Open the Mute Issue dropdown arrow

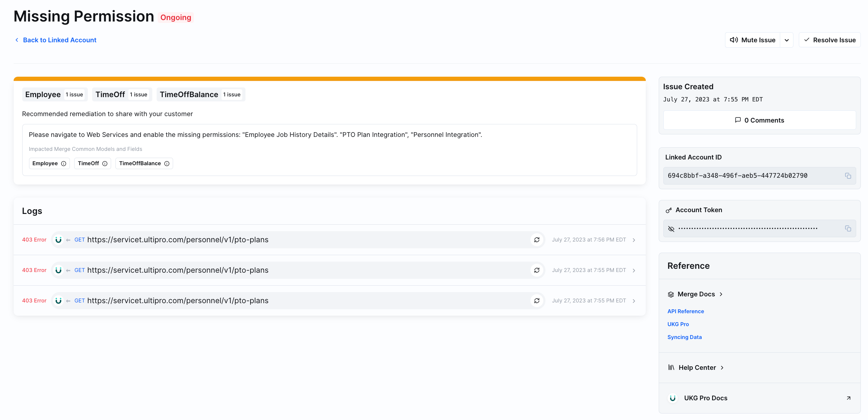(x=787, y=40)
